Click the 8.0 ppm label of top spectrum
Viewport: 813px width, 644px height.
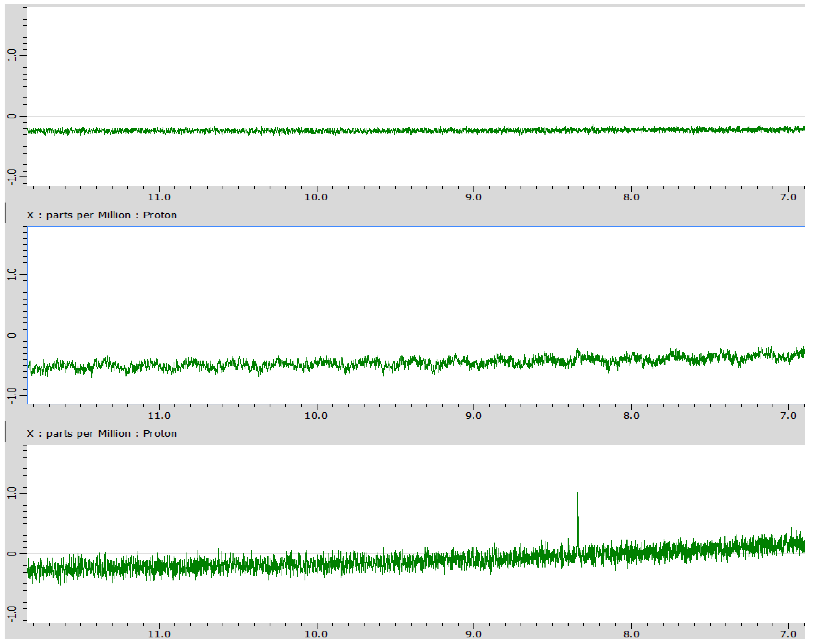(631, 197)
